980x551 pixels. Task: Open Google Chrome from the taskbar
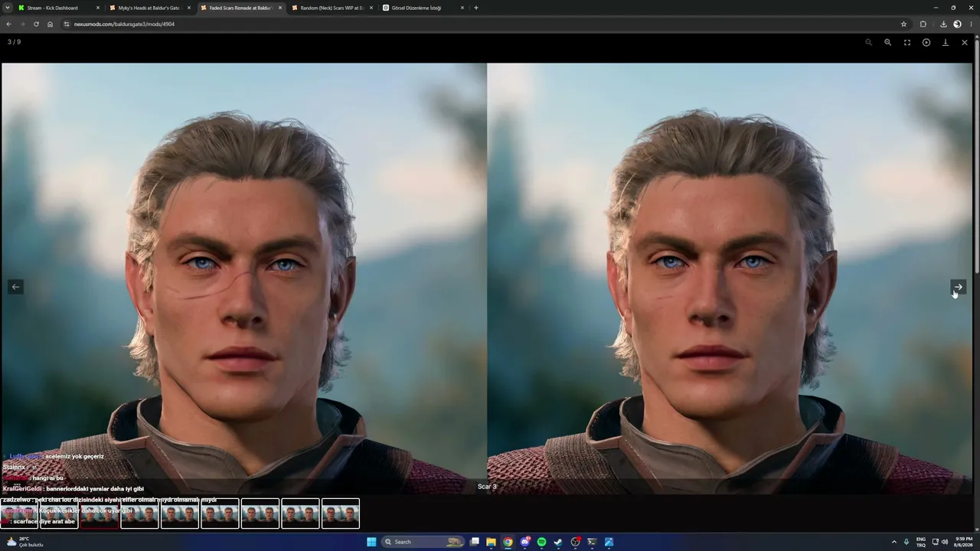click(x=508, y=542)
